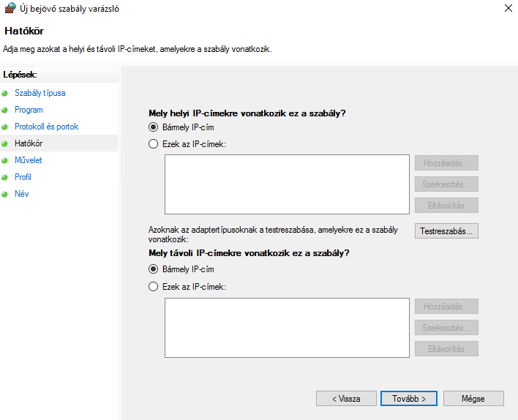Choose remote Ezek az IP-címek option
Viewport: 518px width, 420px height.
(153, 287)
